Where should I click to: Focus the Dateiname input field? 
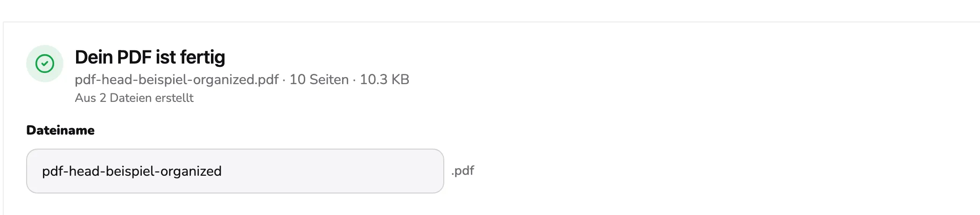tap(235, 171)
